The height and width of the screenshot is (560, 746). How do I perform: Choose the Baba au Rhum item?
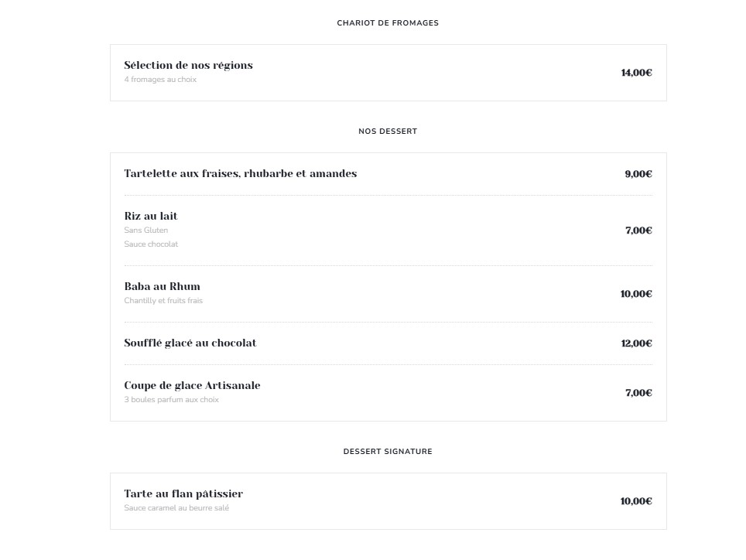click(x=163, y=286)
